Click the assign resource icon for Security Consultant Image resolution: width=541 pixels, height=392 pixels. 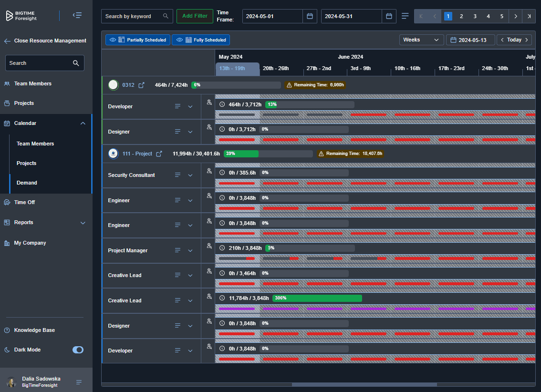click(209, 171)
